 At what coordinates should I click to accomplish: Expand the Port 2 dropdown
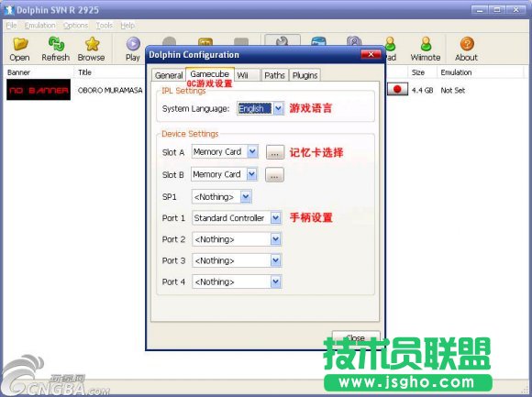(276, 239)
